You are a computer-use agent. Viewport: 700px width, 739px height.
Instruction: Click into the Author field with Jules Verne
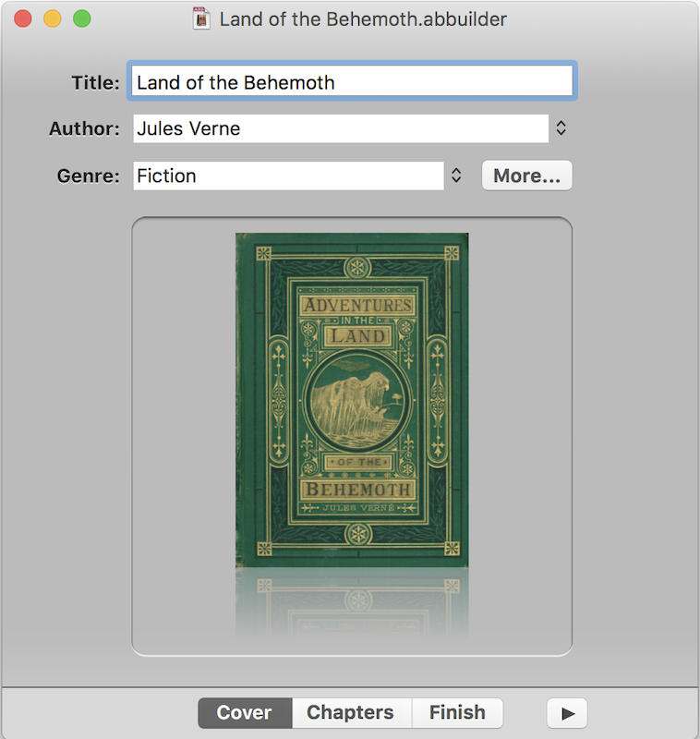340,129
